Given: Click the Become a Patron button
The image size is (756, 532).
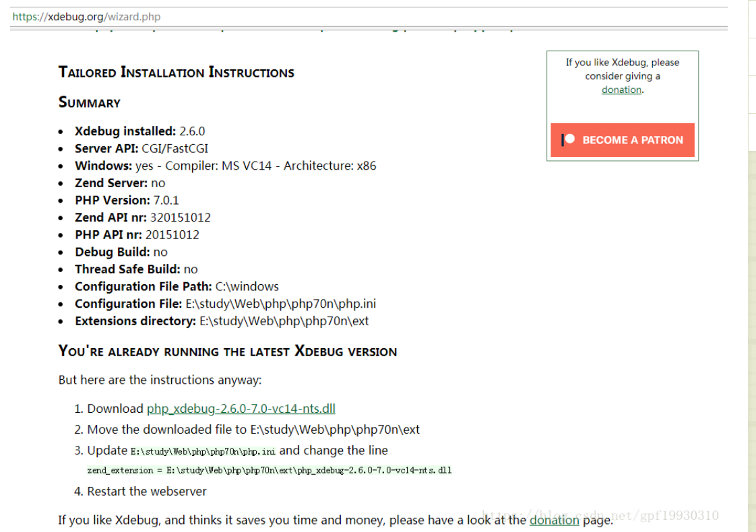Looking at the screenshot, I should (x=623, y=140).
